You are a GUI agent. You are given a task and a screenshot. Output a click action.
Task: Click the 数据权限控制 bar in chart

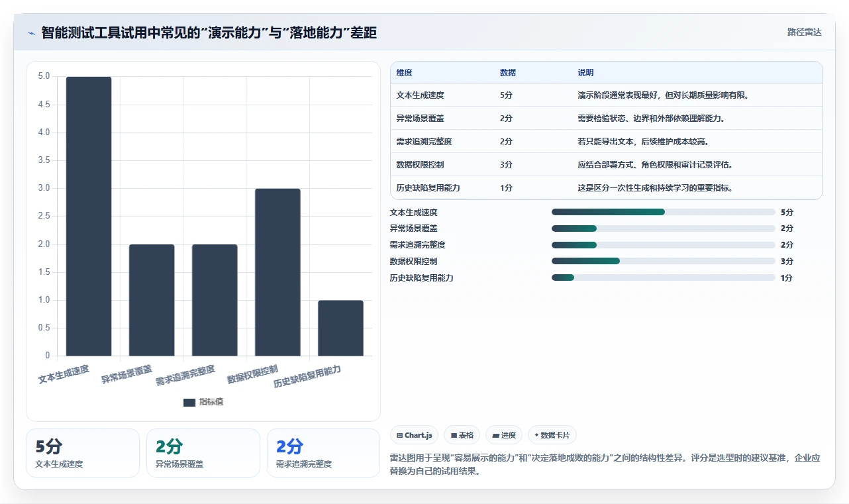[x=277, y=272]
